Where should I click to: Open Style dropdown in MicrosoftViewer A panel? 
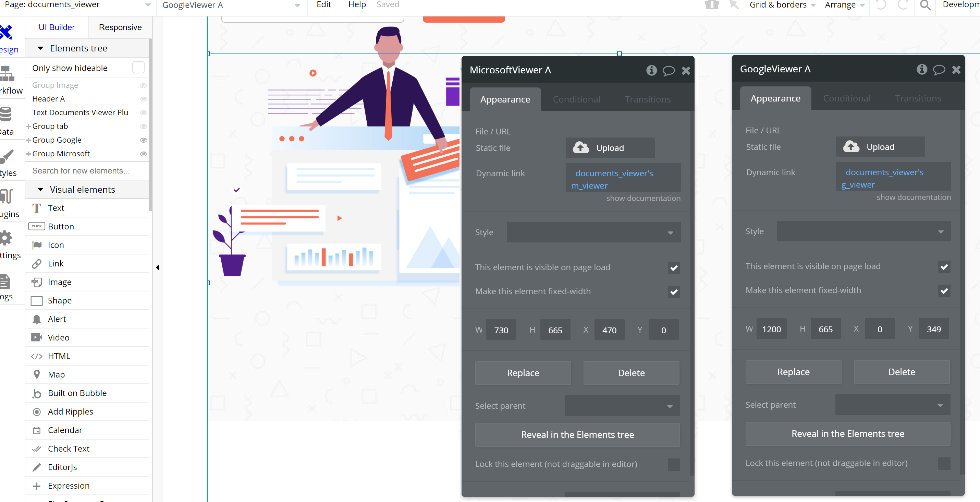coord(593,232)
